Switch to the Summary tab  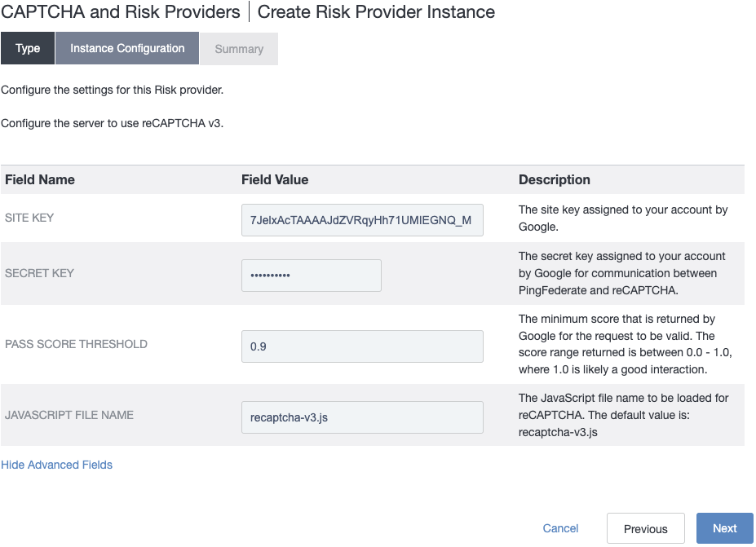[238, 48]
